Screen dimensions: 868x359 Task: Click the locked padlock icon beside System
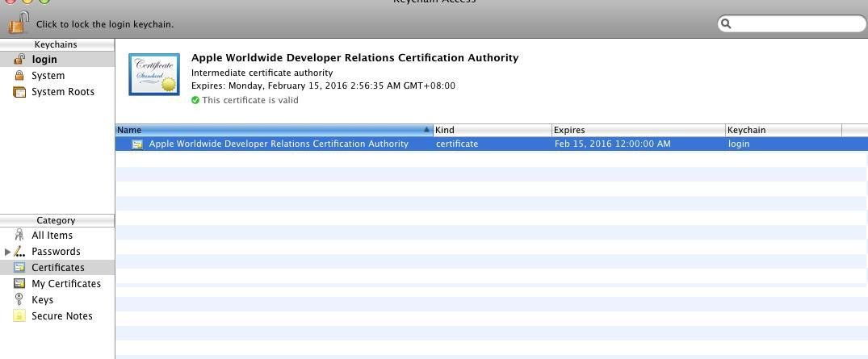pos(19,75)
